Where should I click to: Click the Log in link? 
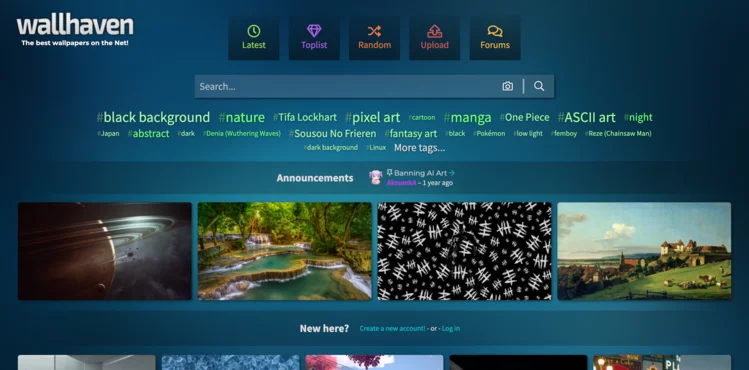click(451, 328)
